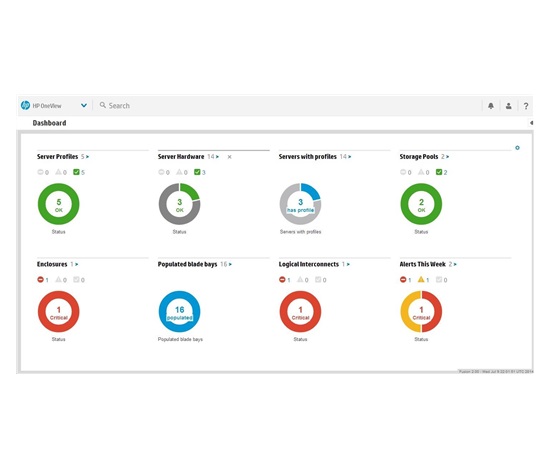Screen dimensions: 550x468
Task: Click the Dashboard page heading
Action: [49, 123]
